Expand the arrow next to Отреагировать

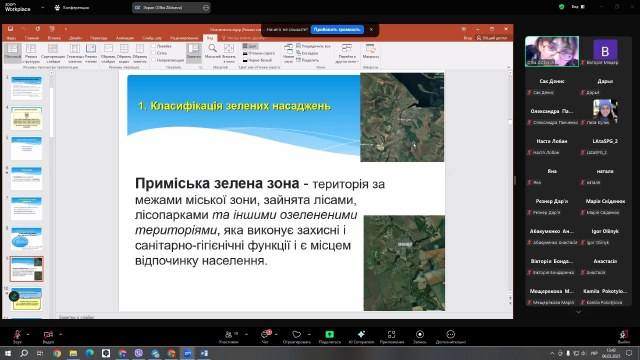click(x=309, y=334)
